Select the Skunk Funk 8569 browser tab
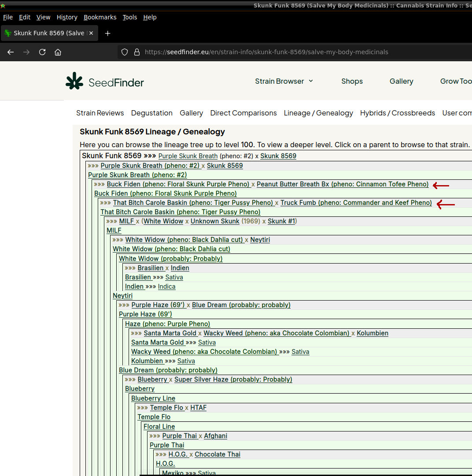Screen dimensions: 472x476 (49, 33)
